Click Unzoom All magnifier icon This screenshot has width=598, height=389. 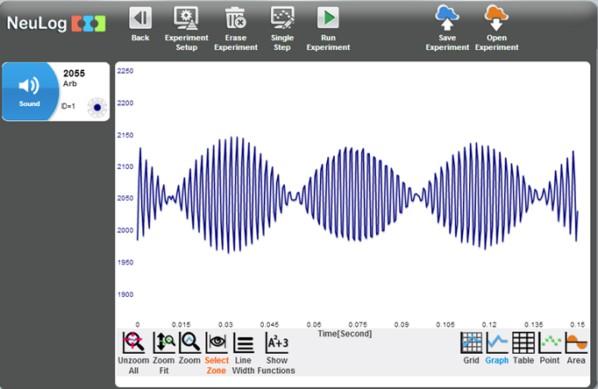click(133, 342)
